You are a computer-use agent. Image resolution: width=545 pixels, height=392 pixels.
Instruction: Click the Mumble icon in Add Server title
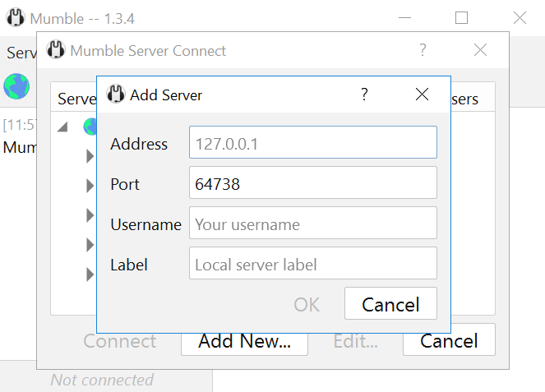115,95
